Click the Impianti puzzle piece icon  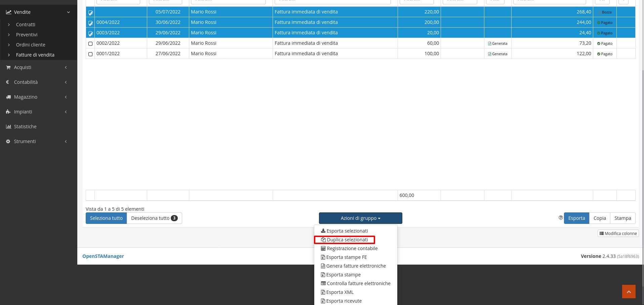[x=8, y=112]
